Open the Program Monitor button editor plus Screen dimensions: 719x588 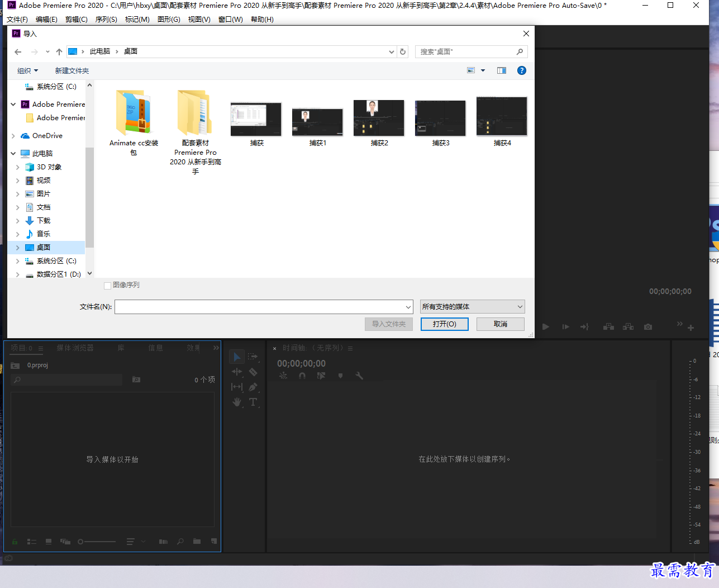pyautogui.click(x=691, y=328)
